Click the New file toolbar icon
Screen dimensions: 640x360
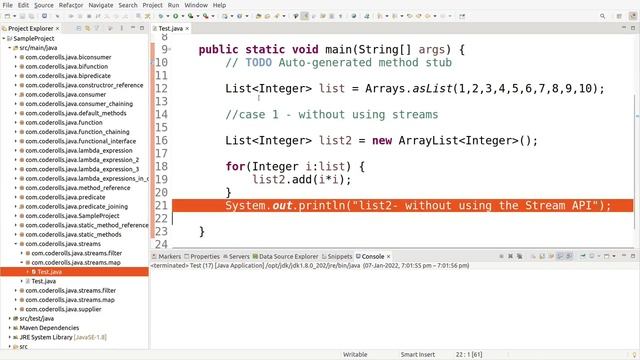click(7, 16)
